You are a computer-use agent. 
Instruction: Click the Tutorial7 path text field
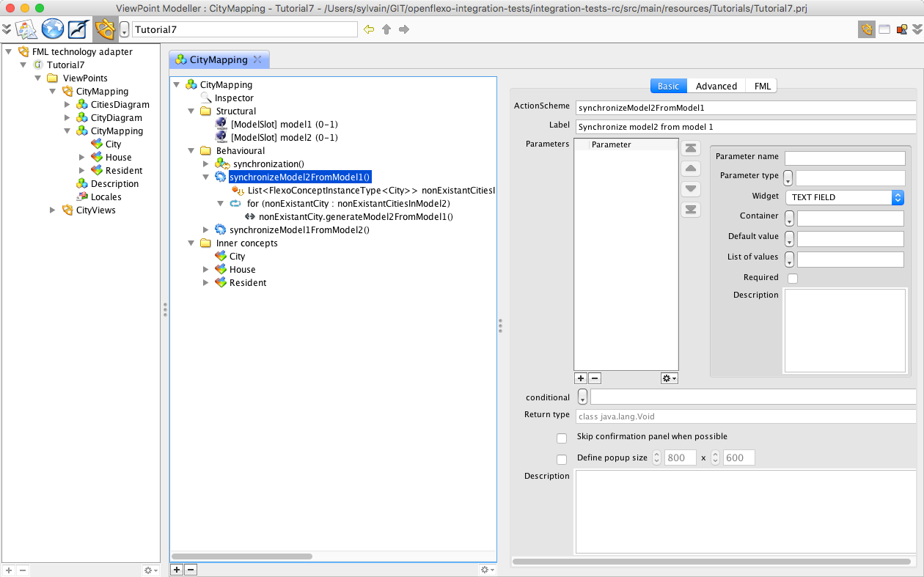244,29
